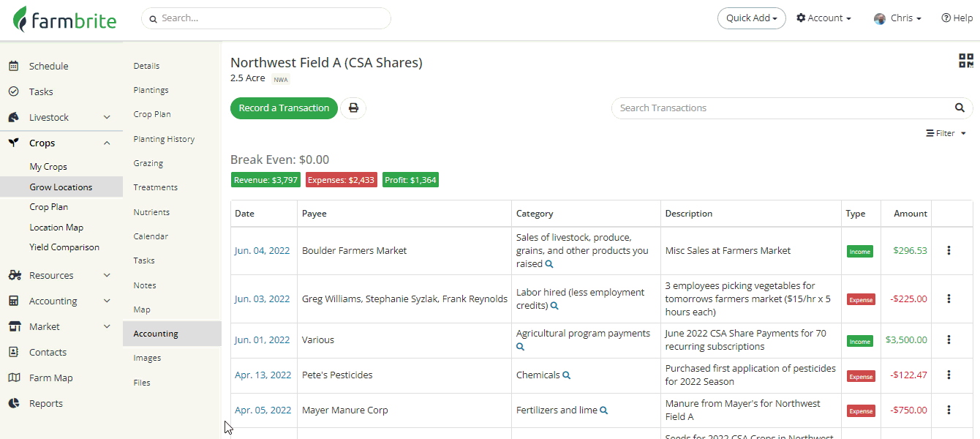Switch to the Nutrients tab

click(x=151, y=212)
